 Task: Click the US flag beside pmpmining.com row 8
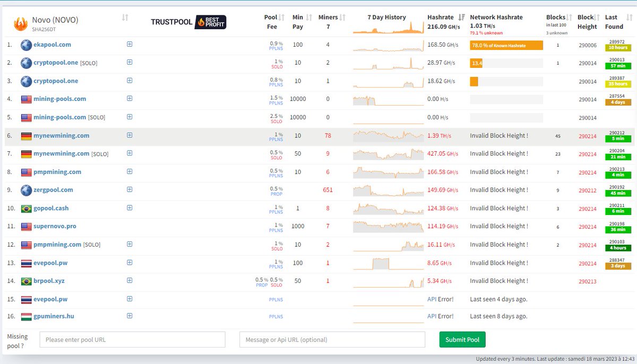click(x=26, y=172)
